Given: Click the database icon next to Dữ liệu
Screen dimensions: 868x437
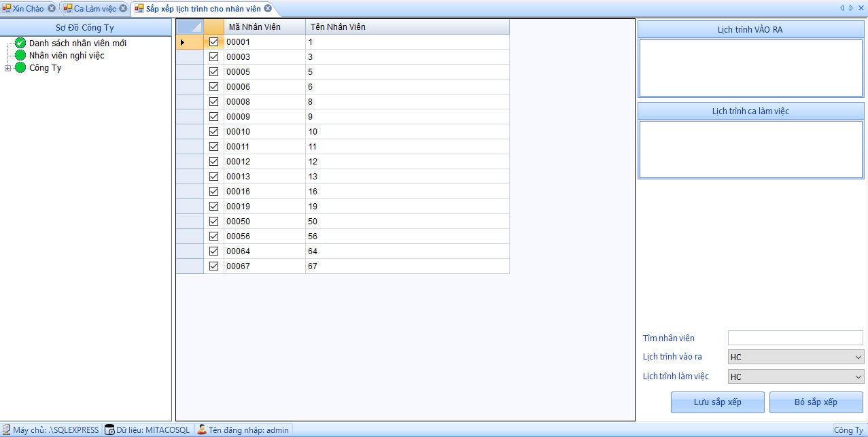Looking at the screenshot, I should pyautogui.click(x=109, y=430).
